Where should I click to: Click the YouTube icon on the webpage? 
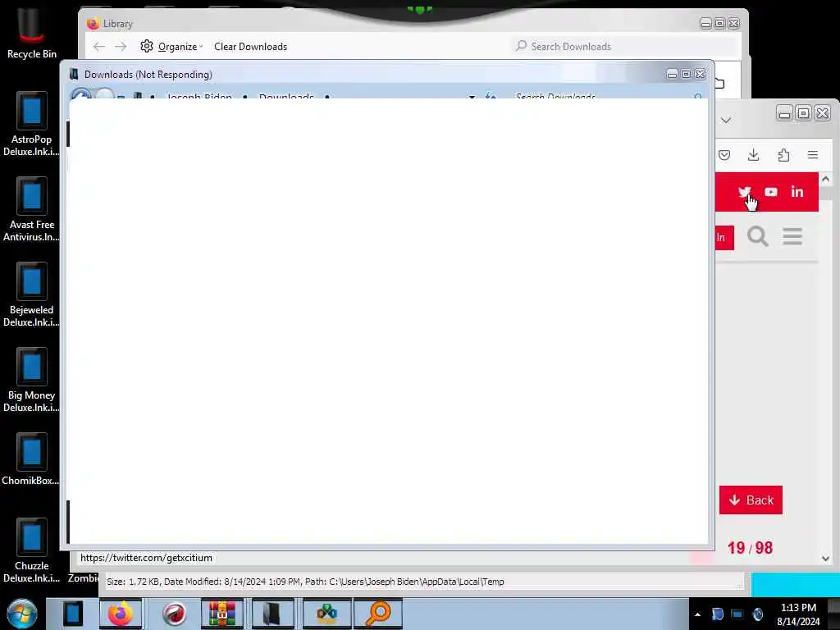click(771, 192)
